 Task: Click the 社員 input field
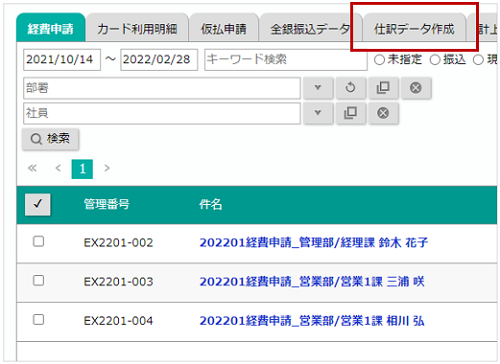point(162,113)
